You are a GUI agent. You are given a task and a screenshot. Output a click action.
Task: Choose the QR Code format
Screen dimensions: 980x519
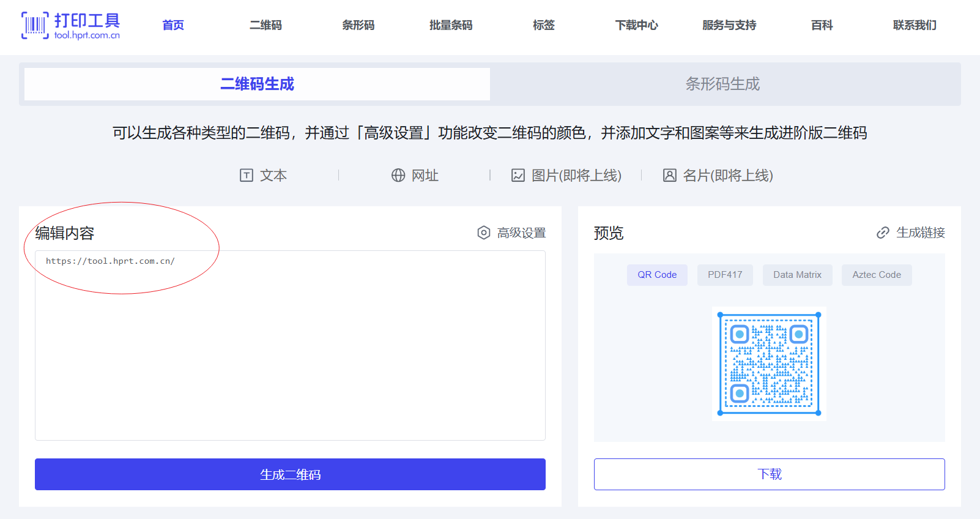point(657,275)
